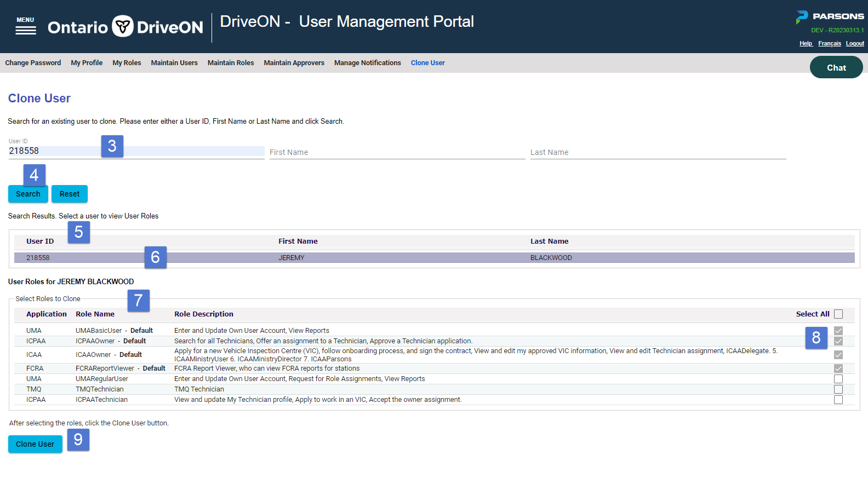The width and height of the screenshot is (868, 478).
Task: Select the ICPAATechnician role checkbox
Action: point(838,400)
